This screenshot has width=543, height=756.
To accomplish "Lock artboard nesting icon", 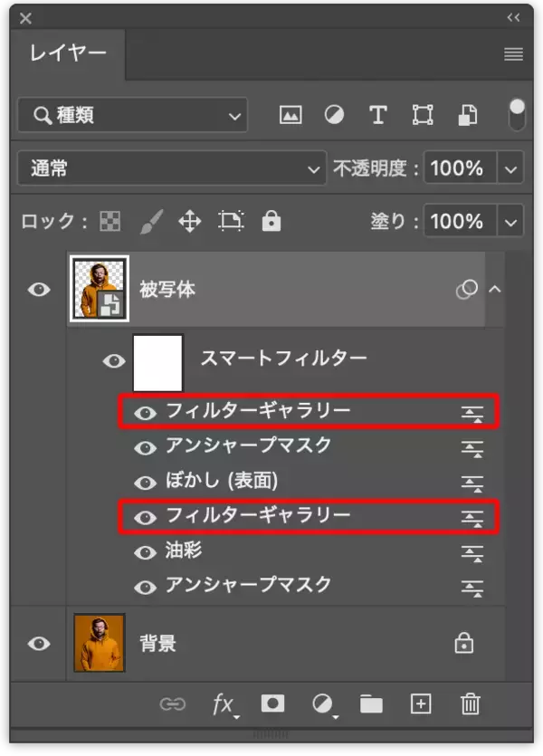I will click(x=232, y=221).
